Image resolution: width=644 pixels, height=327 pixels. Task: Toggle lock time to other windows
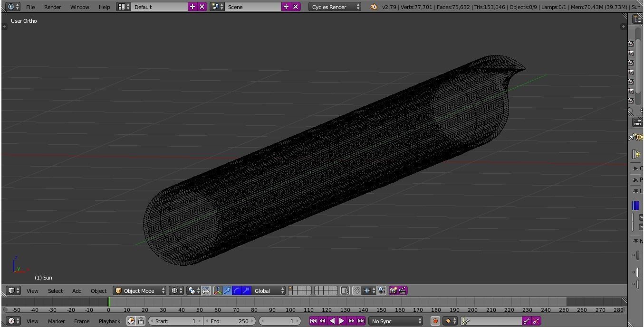(141, 321)
